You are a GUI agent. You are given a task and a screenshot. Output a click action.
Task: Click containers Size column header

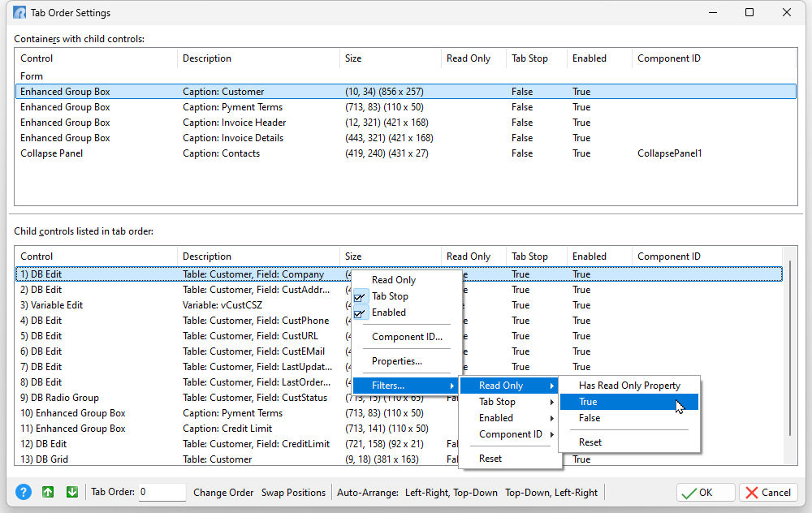coord(391,58)
